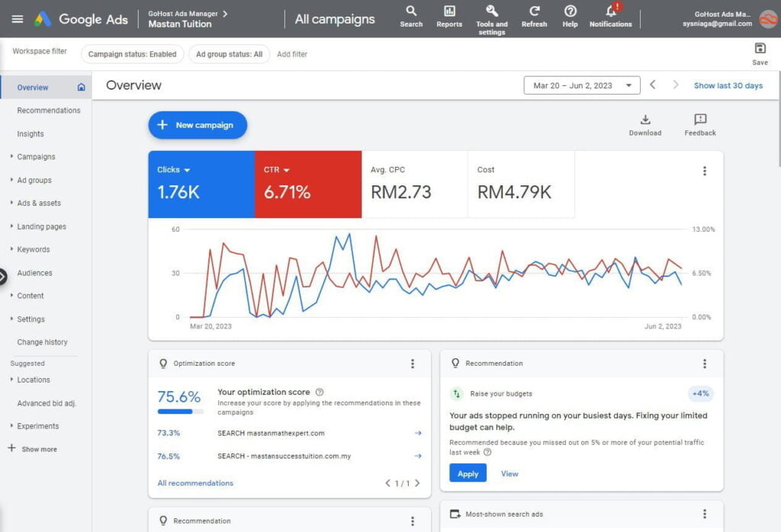
Task: Expand the Keywords sidebar section
Action: 33,249
